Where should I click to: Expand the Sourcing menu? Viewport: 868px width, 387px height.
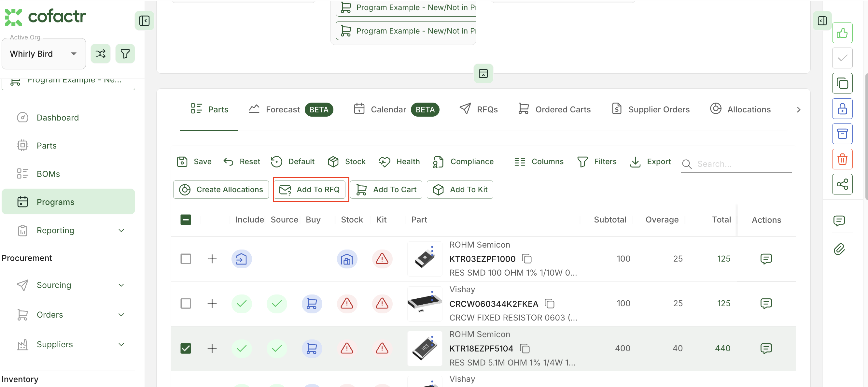click(x=68, y=285)
